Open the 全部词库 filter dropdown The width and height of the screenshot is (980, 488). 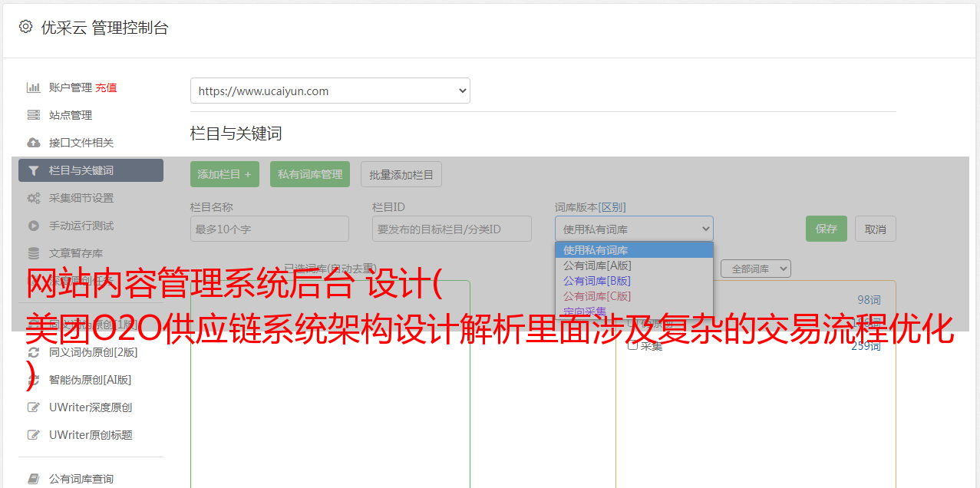(x=756, y=269)
